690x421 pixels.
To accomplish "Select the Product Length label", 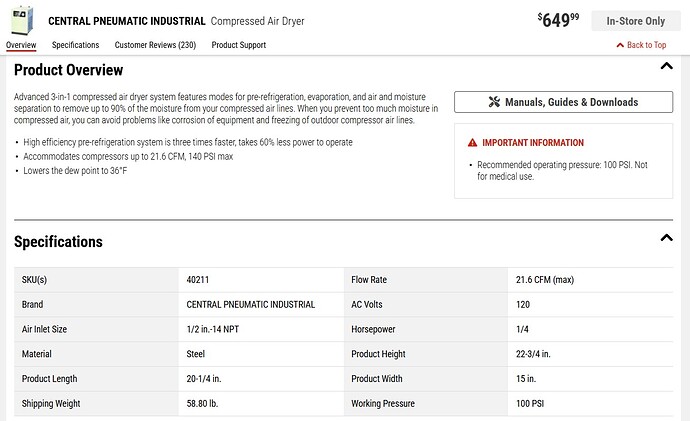I will pyautogui.click(x=49, y=379).
